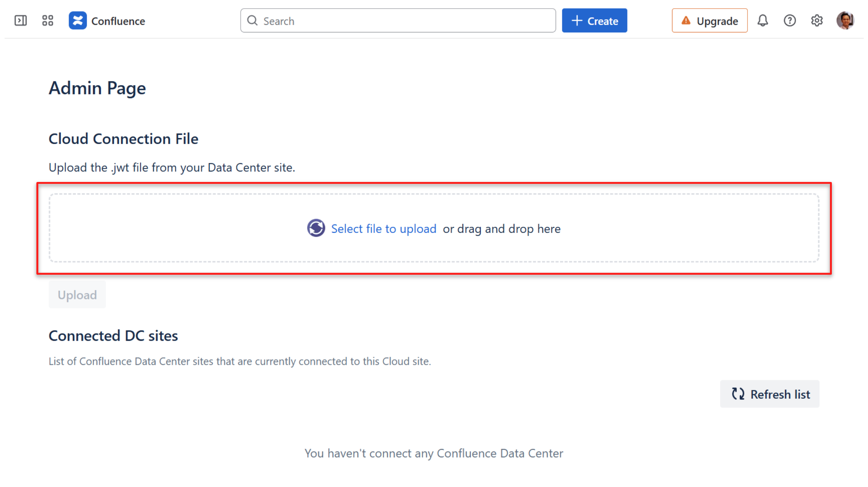Click the 'or drag and drop here' area
The image size is (868, 487).
(x=502, y=229)
